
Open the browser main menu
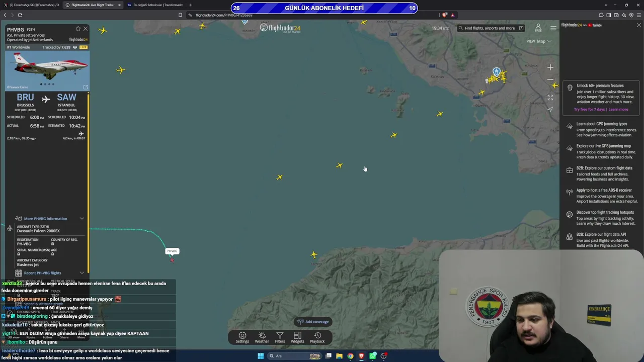pos(639,15)
